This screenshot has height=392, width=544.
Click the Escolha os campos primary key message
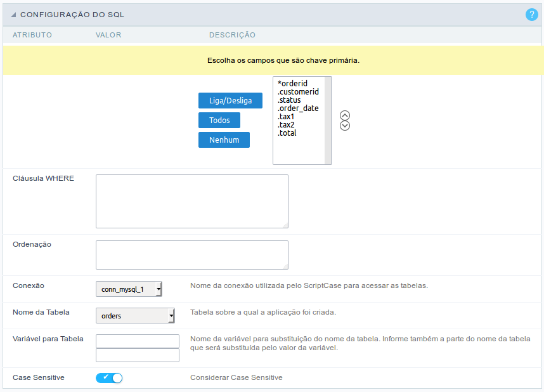[x=283, y=60]
